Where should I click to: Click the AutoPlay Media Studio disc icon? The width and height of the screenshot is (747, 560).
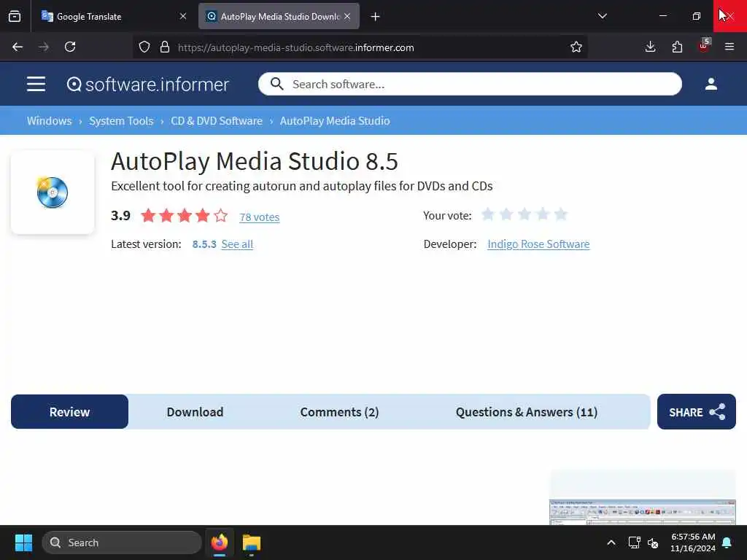[x=53, y=192]
